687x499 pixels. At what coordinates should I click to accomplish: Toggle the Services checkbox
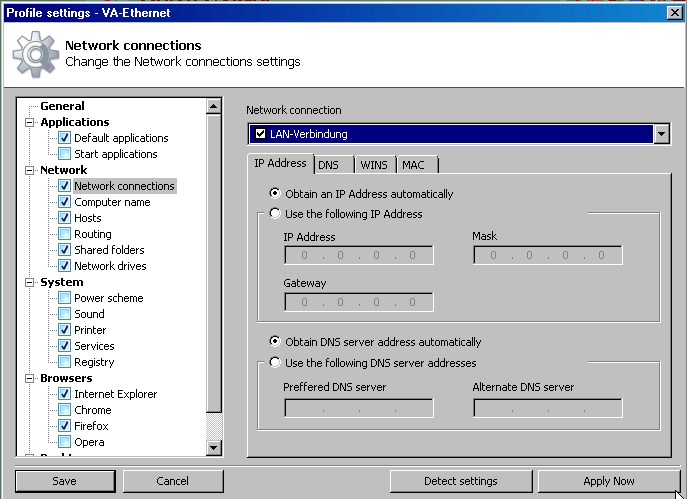64,346
